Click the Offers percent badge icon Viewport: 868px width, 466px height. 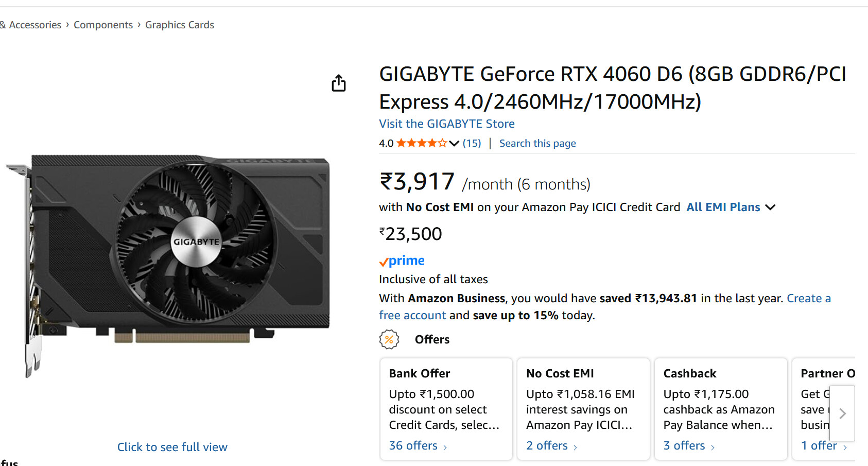coord(389,339)
